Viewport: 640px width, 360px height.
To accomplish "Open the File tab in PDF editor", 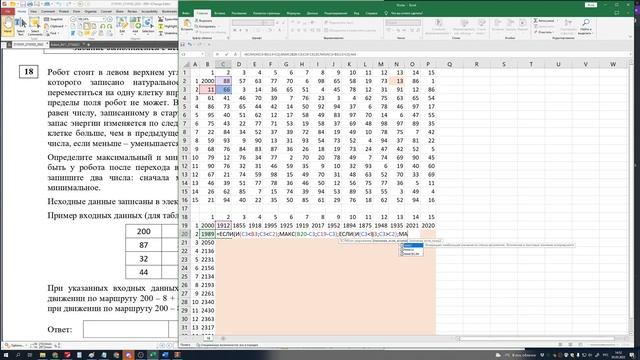I will click(x=8, y=11).
